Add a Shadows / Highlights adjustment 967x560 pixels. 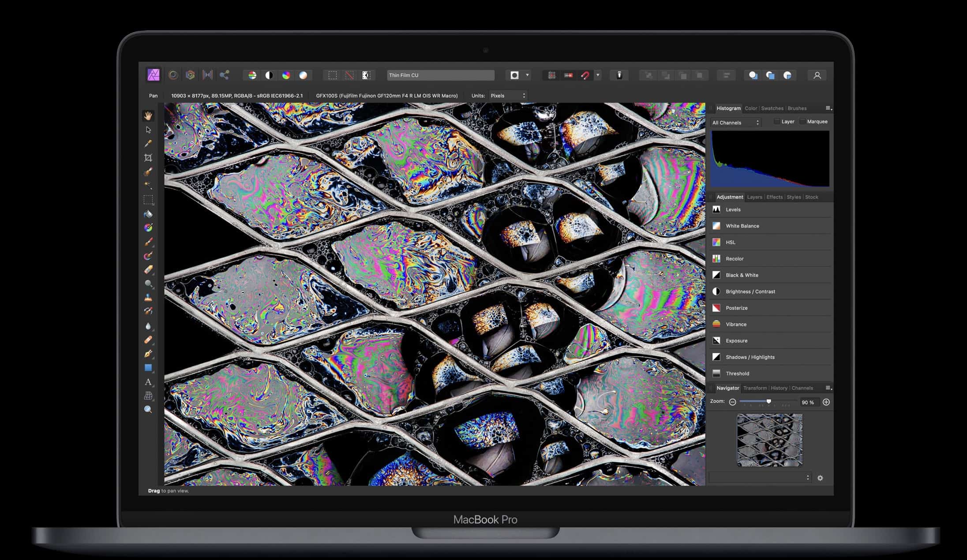point(771,357)
